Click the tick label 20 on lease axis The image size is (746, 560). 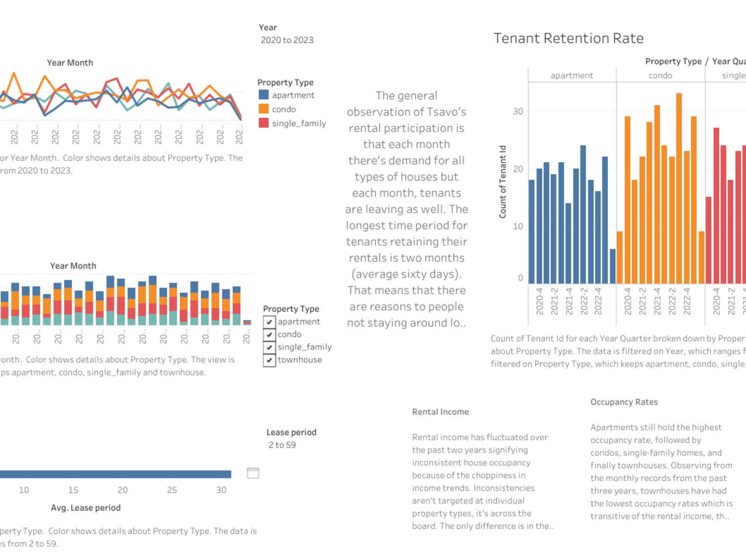coord(122,490)
